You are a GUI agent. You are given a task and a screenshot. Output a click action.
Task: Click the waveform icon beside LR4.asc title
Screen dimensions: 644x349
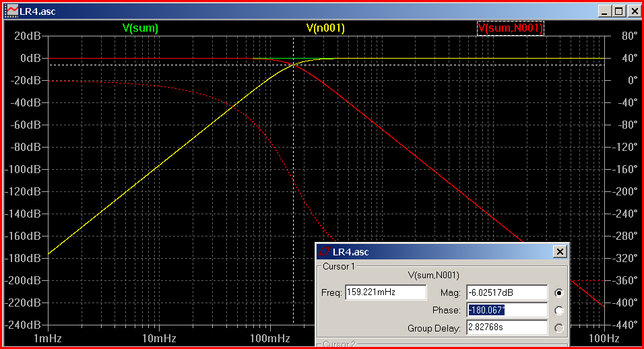click(x=12, y=11)
